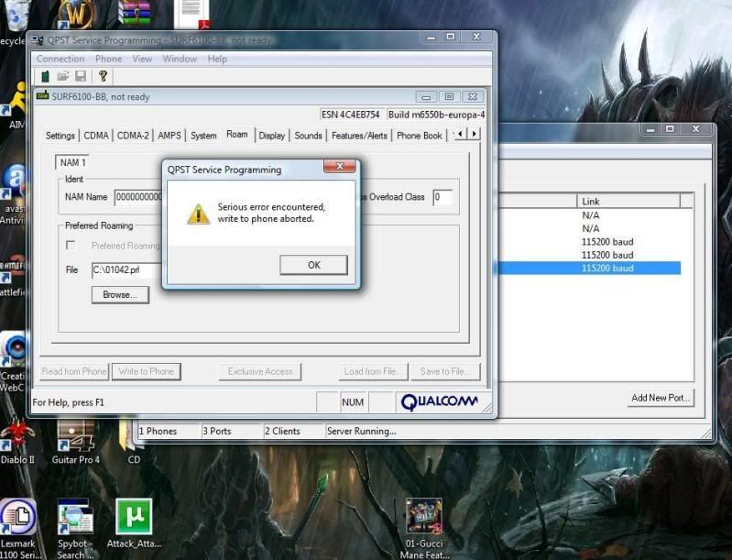Switch to the CDMA tab
The width and height of the screenshot is (732, 560).
96,136
